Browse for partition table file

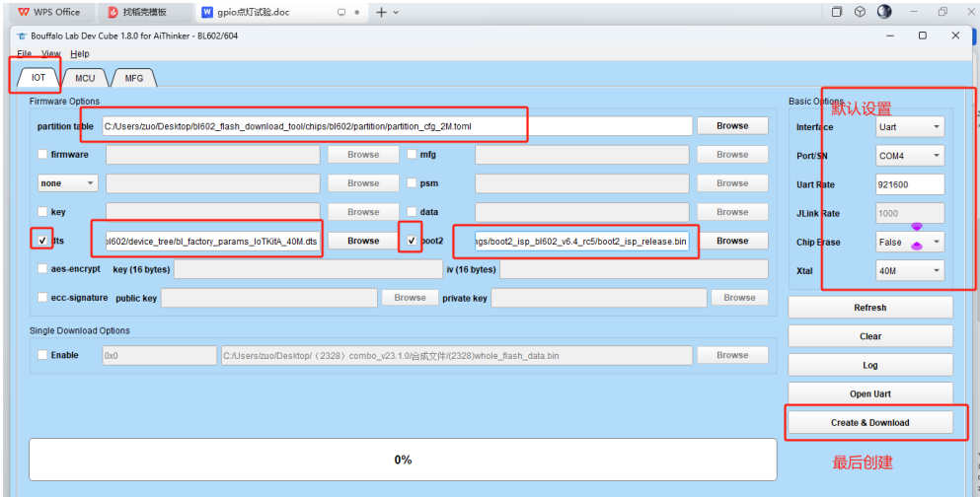pos(732,125)
